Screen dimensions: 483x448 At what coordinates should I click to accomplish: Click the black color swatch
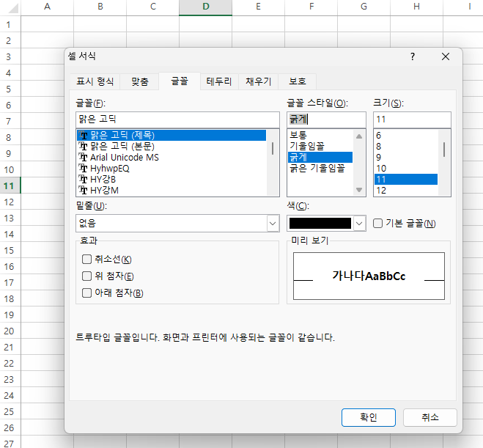pyautogui.click(x=320, y=224)
